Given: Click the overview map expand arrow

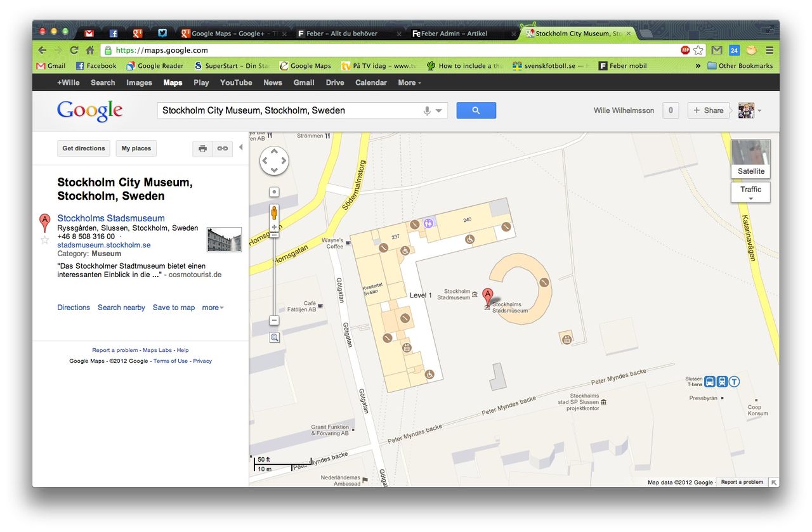Looking at the screenshot, I should click(774, 482).
